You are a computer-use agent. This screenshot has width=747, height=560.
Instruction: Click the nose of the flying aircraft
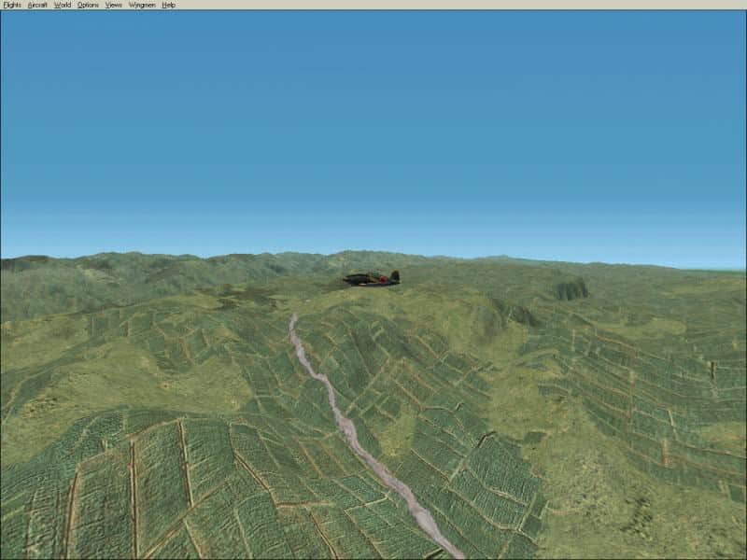click(x=345, y=278)
